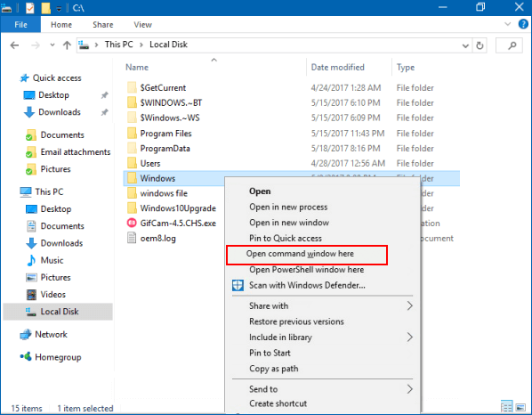Select the Program Files folder icon
Viewport: 532px width, 415px height.
tap(132, 133)
